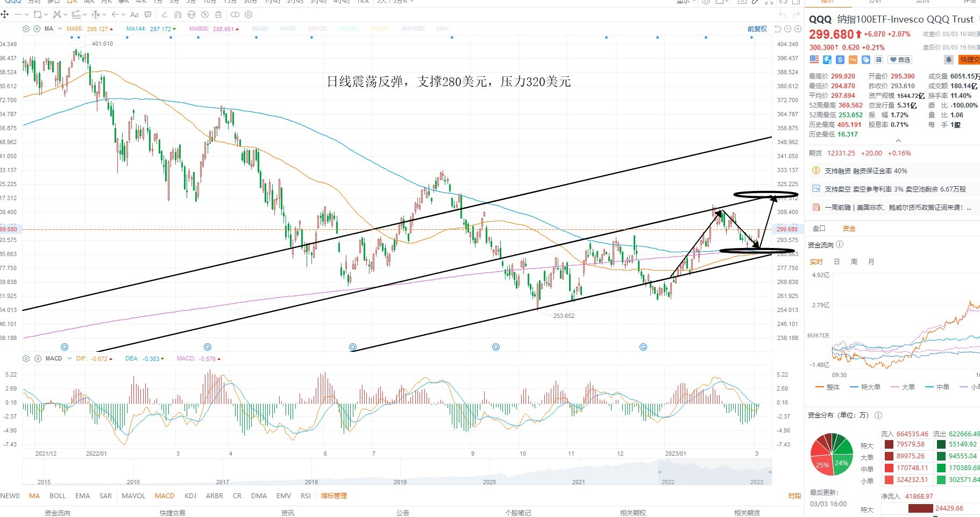Screen dimensions: 980x517
Task: Click the US flag market icon
Action: pyautogui.click(x=814, y=60)
